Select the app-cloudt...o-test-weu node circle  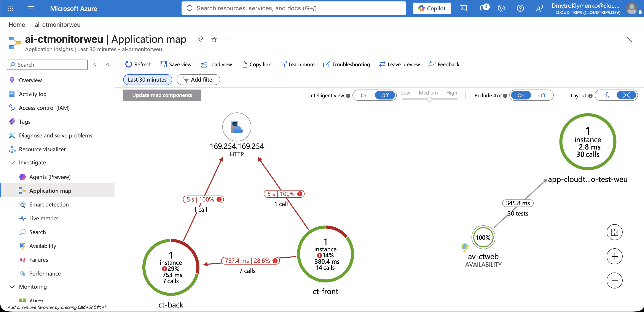coord(588,142)
